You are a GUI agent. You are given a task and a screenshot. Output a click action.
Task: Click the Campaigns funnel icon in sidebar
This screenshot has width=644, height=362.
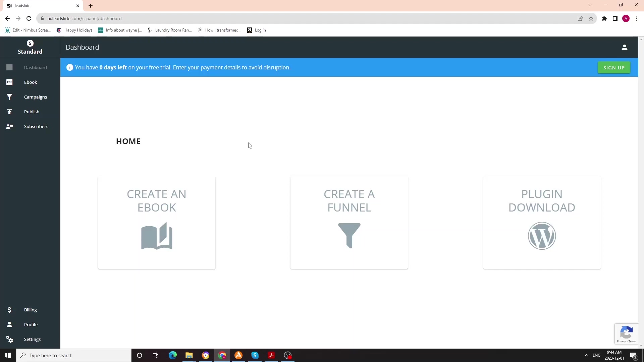[9, 97]
